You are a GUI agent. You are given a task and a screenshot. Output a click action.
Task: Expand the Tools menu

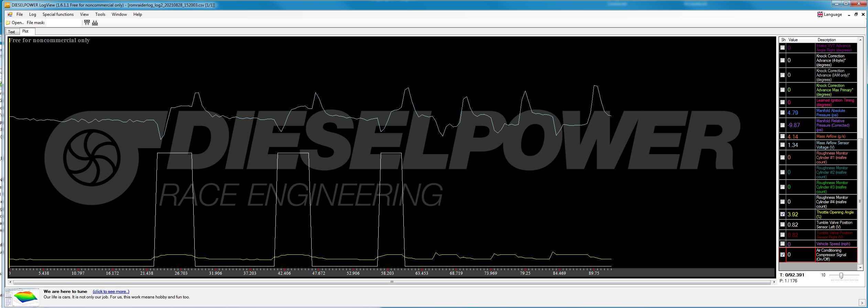click(x=100, y=14)
